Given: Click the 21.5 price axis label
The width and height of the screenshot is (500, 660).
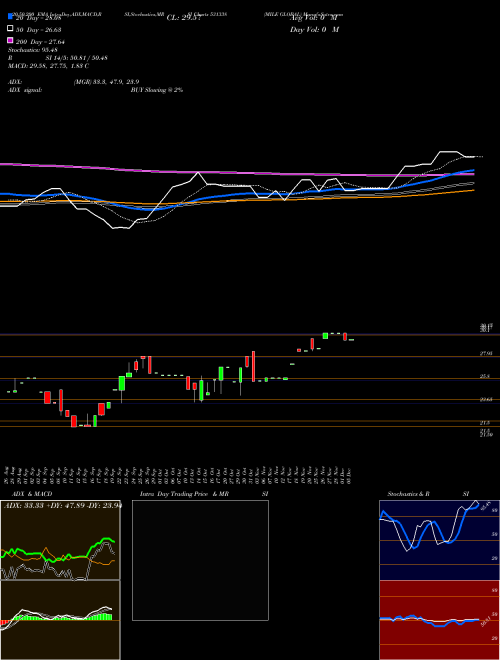Looking at the screenshot, I should tap(485, 422).
